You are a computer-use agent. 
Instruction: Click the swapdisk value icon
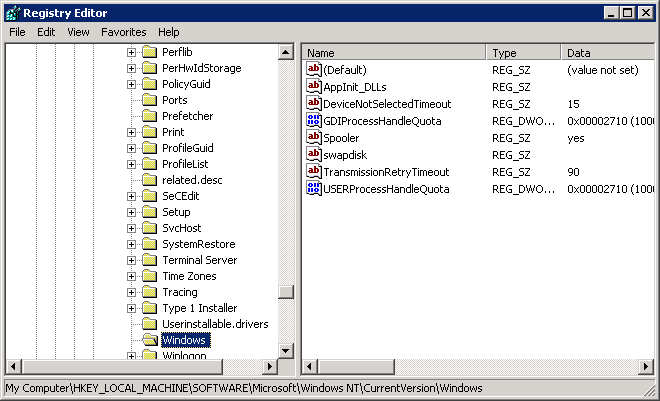click(x=314, y=155)
